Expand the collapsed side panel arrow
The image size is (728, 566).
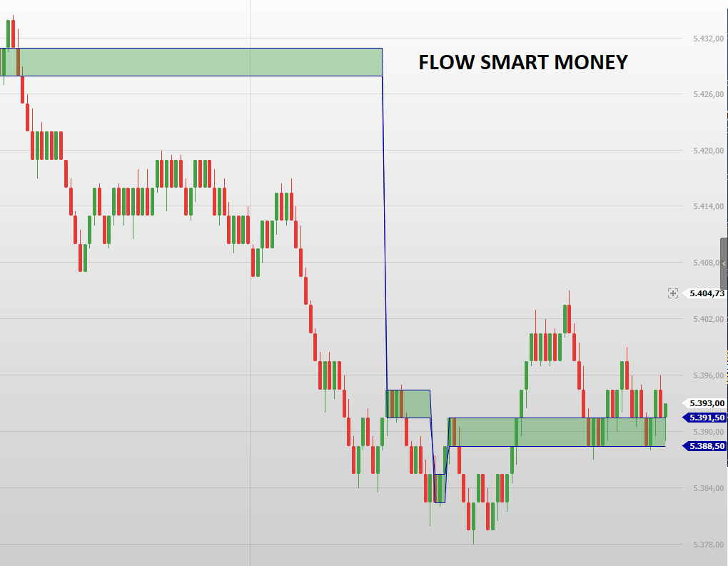724,263
